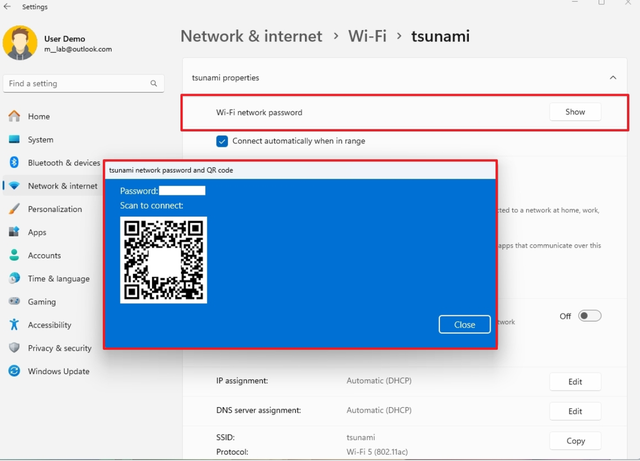Open Accounts settings page
This screenshot has width=640, height=461.
tap(44, 255)
